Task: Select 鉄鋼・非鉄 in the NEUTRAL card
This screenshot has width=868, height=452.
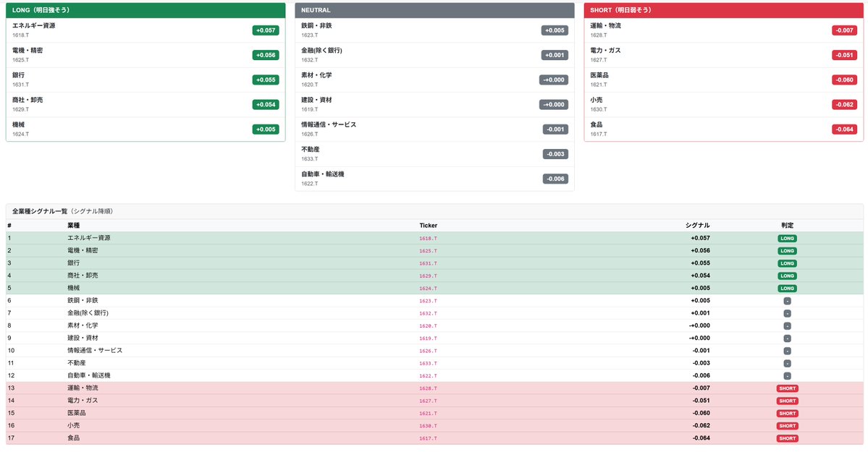Action: (316, 25)
